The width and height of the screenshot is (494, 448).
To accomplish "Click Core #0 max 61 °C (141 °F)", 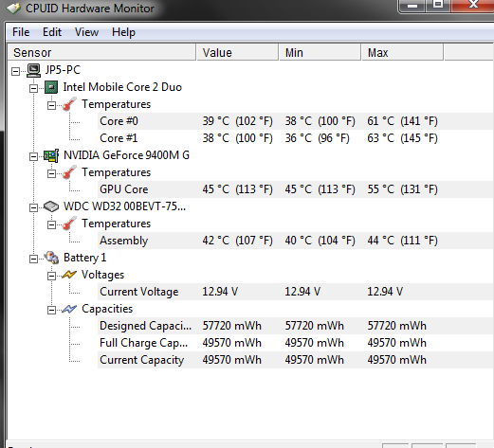I will click(402, 121).
